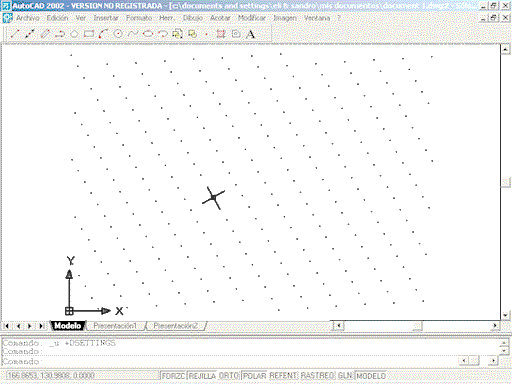Select the Rectangle tool
The image size is (512, 384).
click(x=89, y=34)
